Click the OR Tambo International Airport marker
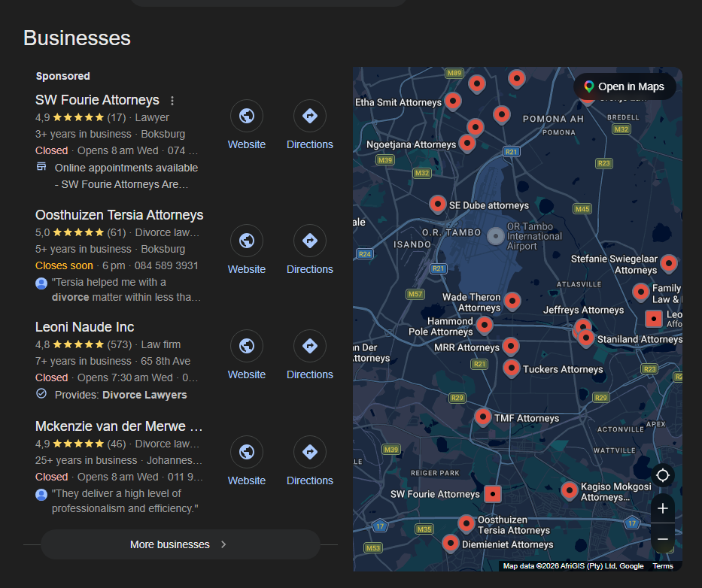702x588 pixels. 496,236
